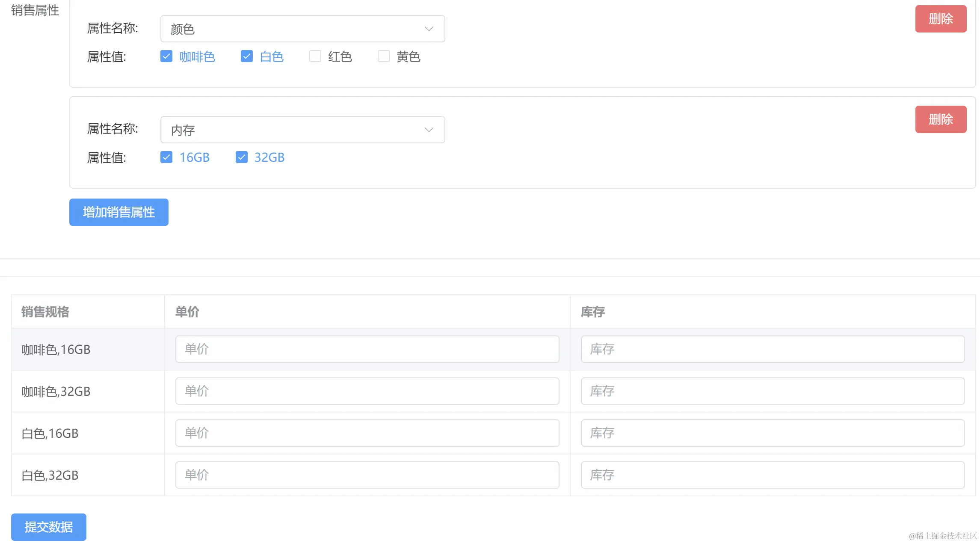Uncheck the 白色 color checkbox
This screenshot has height=543, width=980.
click(247, 56)
